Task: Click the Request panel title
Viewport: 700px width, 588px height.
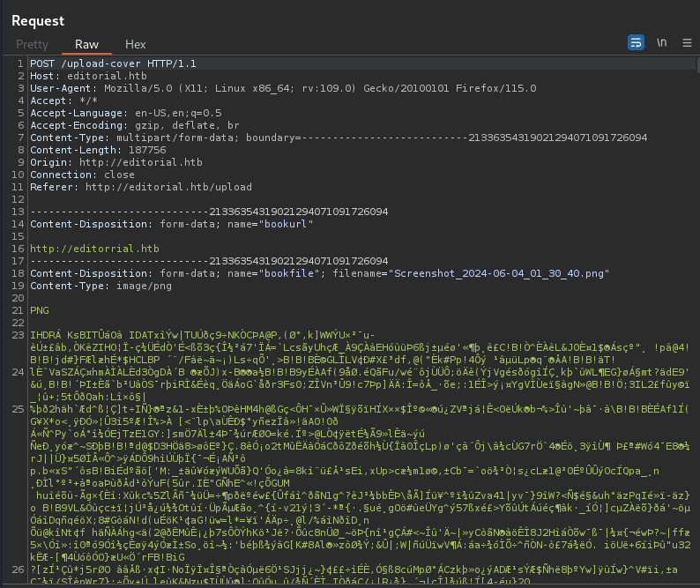Action: [x=38, y=20]
